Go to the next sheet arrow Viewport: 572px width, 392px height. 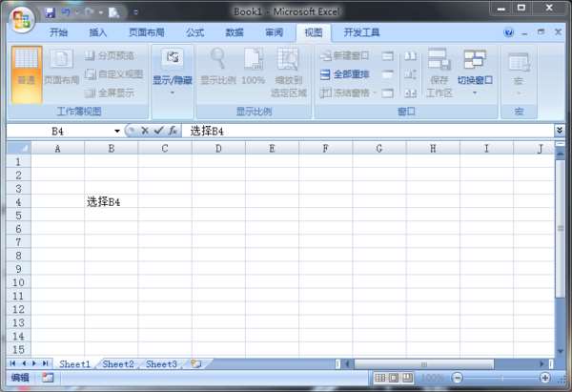pyautogui.click(x=34, y=363)
